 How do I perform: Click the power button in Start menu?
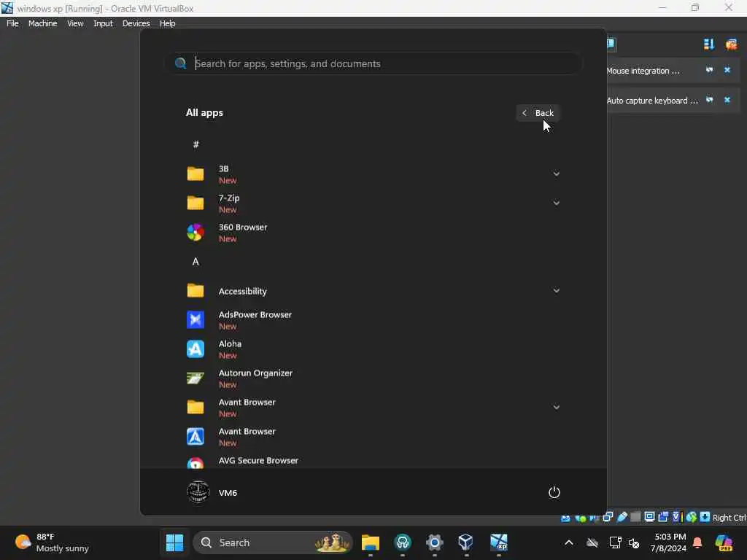pyautogui.click(x=554, y=492)
